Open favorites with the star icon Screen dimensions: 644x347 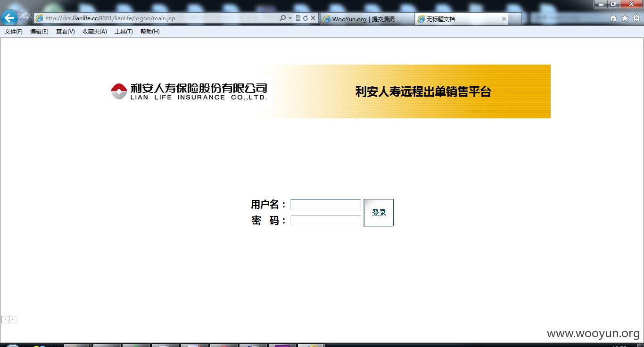pyautogui.click(x=625, y=18)
